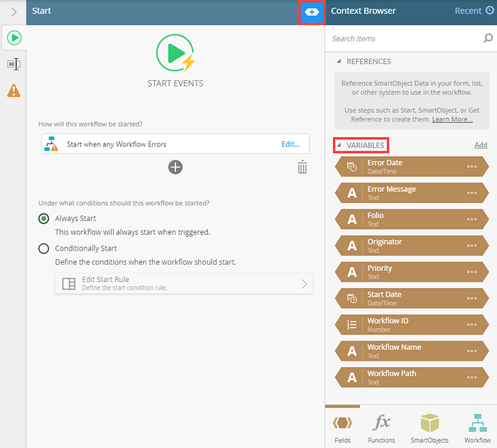This screenshot has width=497, height=448.
Task: Open options menu for Workflow Path
Action: 471,377
